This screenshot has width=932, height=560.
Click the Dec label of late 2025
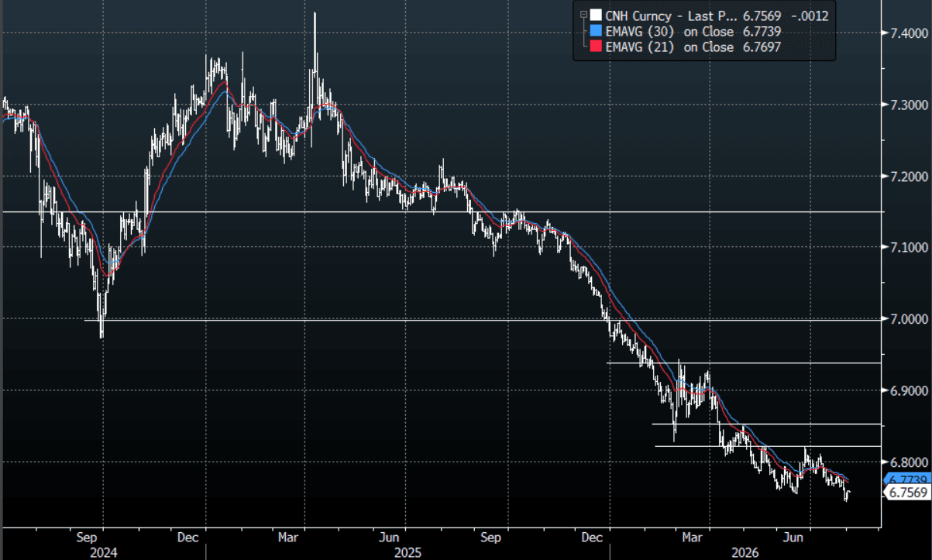pos(592,536)
